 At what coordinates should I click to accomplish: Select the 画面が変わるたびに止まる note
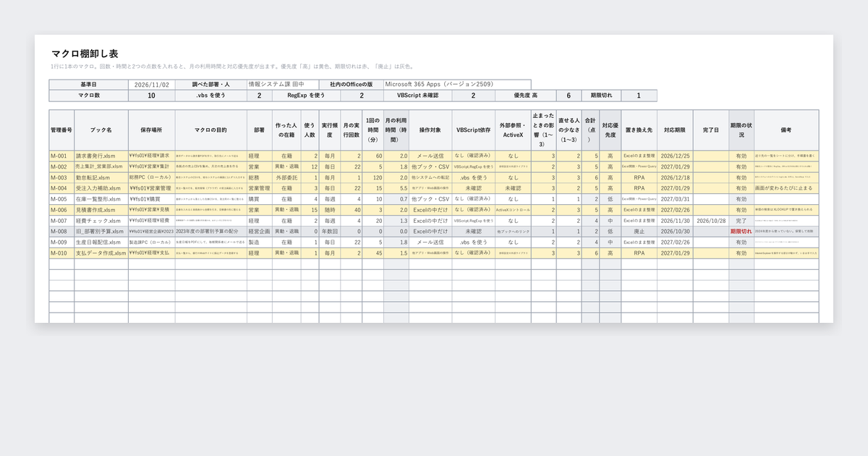pos(786,188)
